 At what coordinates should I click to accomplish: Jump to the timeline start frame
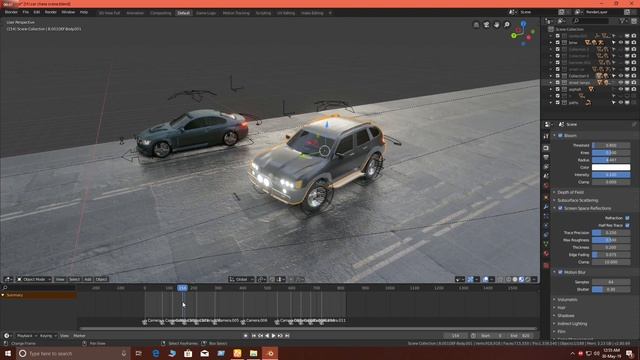(253, 336)
